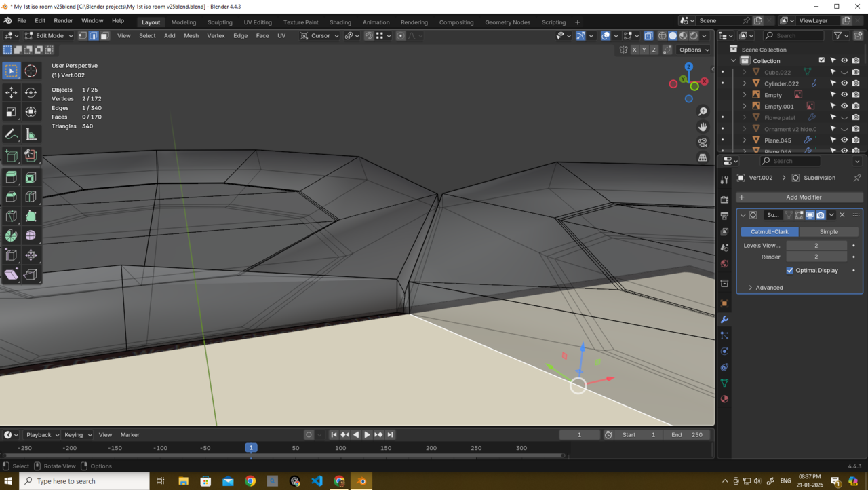The height and width of the screenshot is (490, 868).
Task: Open the Mesh menu in header
Action: tap(191, 35)
